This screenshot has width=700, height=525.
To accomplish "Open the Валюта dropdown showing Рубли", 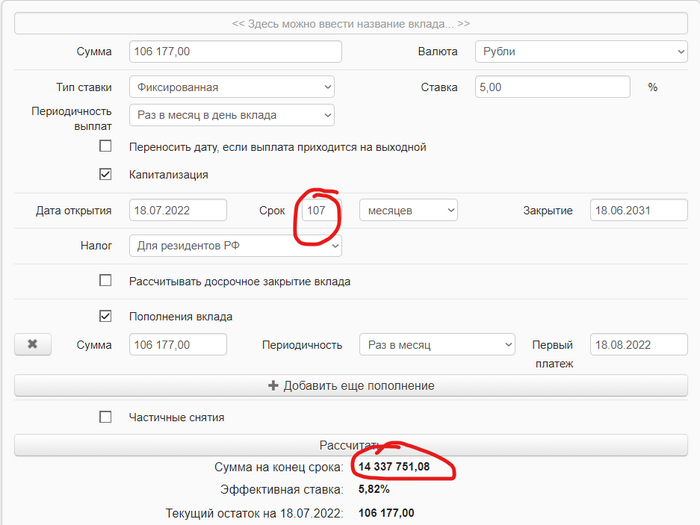I will click(x=581, y=51).
